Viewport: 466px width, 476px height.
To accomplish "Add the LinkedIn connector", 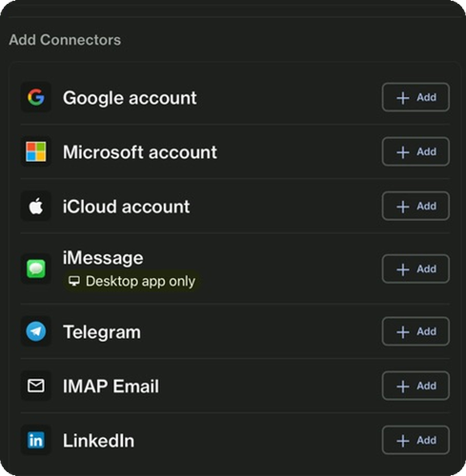I will pos(415,440).
